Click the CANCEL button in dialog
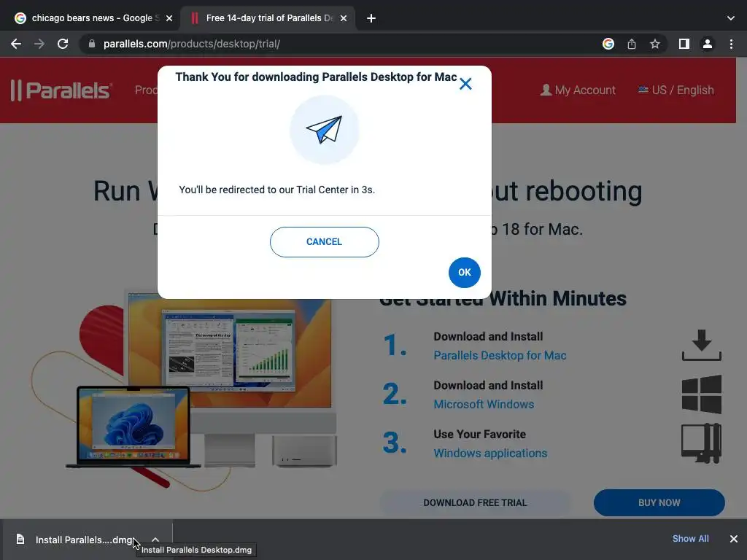747x560 pixels. (x=324, y=242)
